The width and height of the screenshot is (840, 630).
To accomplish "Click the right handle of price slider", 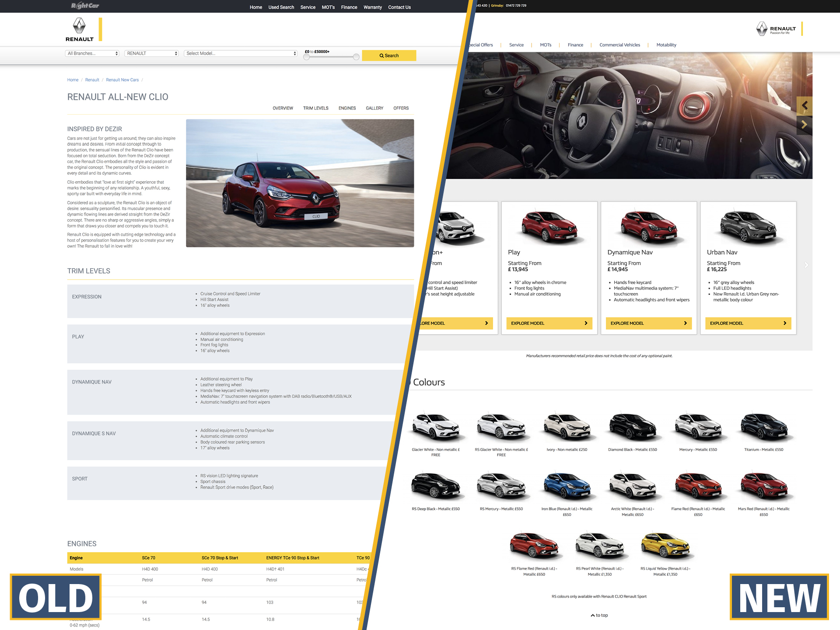I will 356,57.
